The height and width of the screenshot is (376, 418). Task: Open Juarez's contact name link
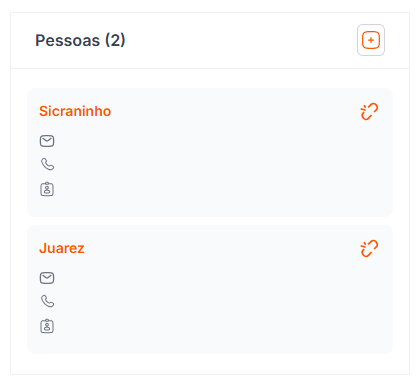pos(62,248)
